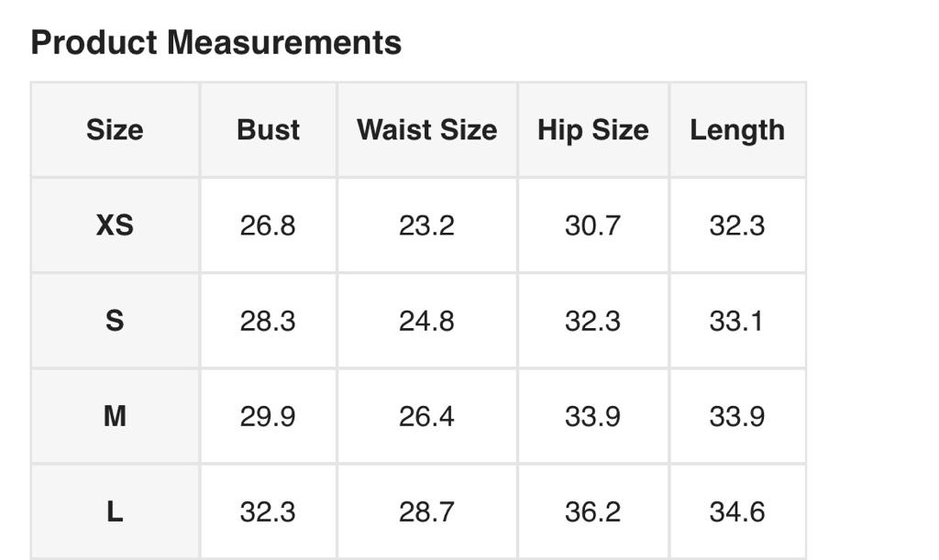The width and height of the screenshot is (939, 560).
Task: Select the L size row label
Action: pyautogui.click(x=115, y=511)
